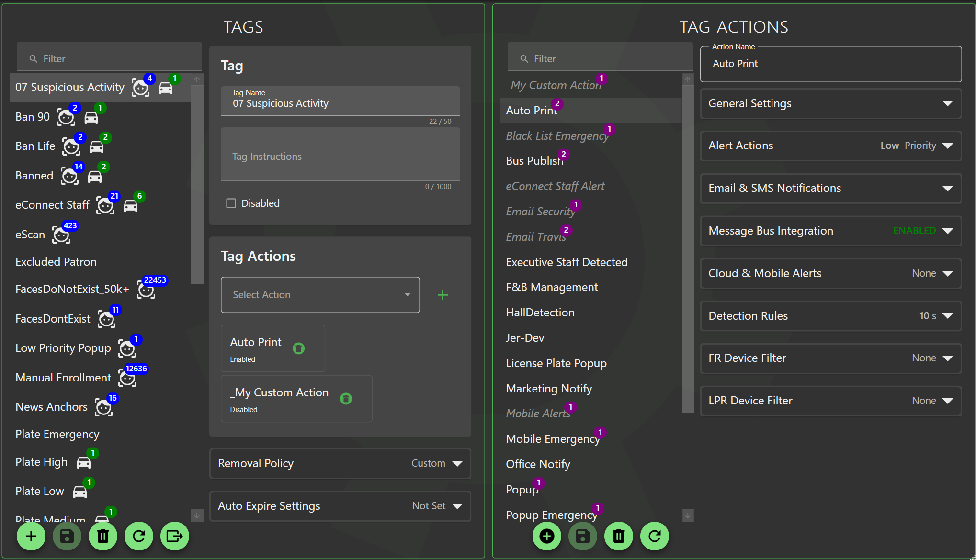Add a tag action with the green plus icon
976x560 pixels.
(x=443, y=295)
